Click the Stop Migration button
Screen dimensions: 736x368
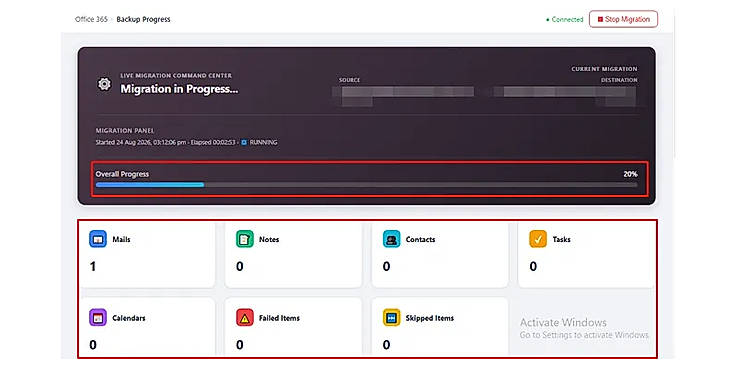pos(623,19)
